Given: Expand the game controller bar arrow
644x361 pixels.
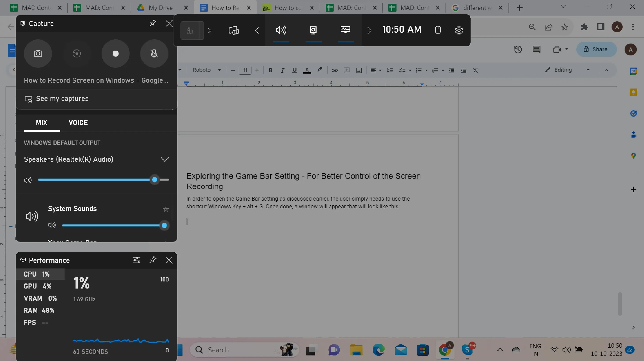Looking at the screenshot, I should (210, 30).
